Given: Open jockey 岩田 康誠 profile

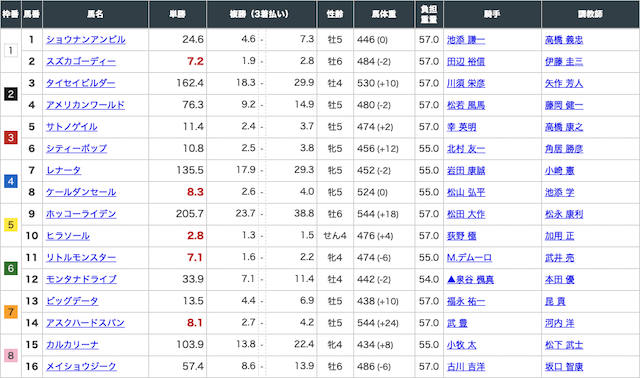Looking at the screenshot, I should [x=466, y=170].
